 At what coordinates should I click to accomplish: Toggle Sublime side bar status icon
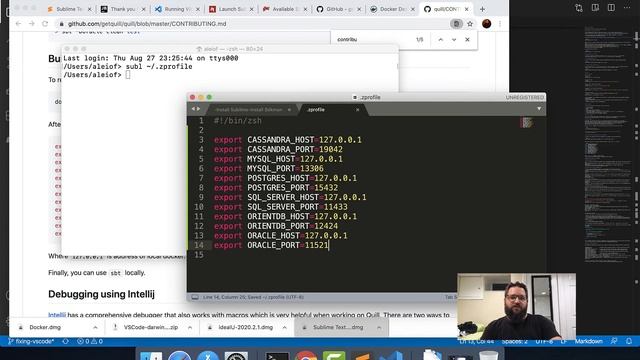(195, 297)
